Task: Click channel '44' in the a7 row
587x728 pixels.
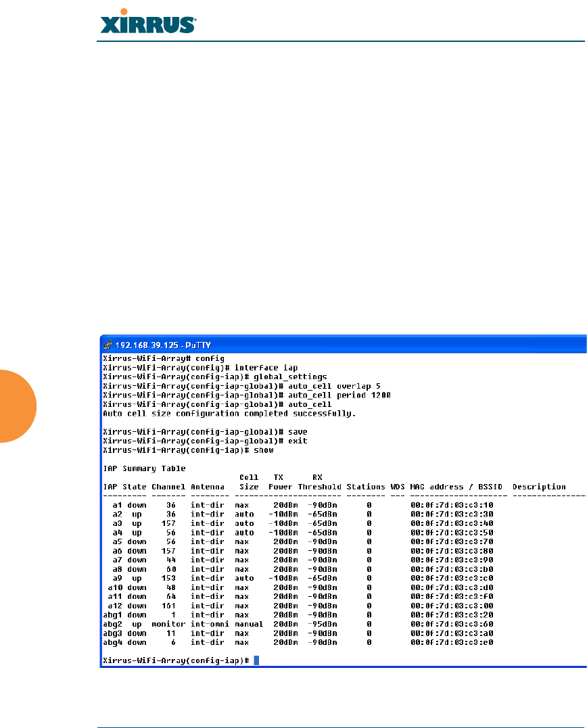Action: tap(171, 560)
